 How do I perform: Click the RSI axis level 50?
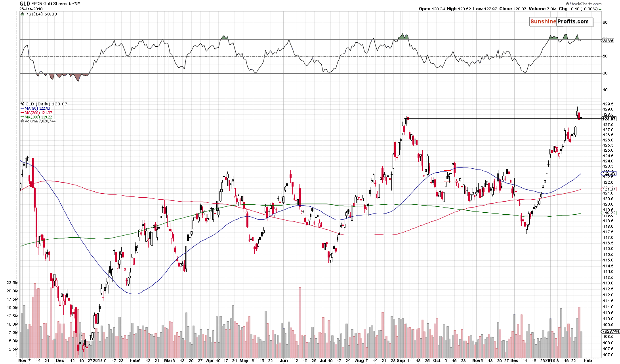pos(605,56)
